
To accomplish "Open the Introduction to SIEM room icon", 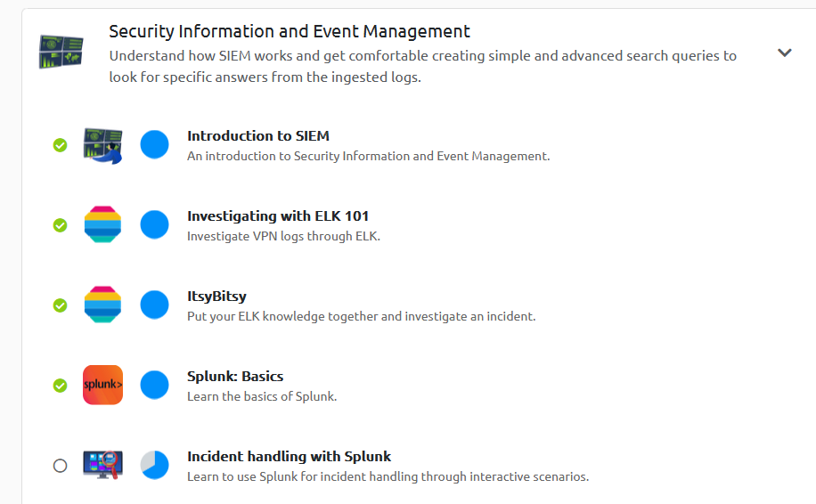I will (x=103, y=146).
